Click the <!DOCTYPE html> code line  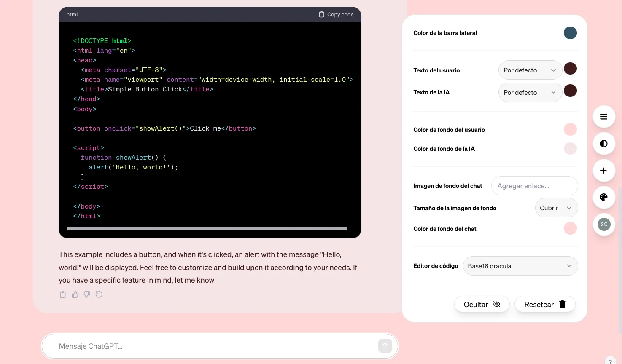102,41
